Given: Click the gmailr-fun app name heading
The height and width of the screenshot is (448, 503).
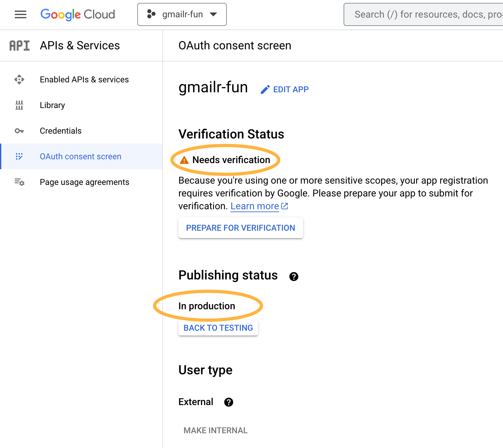Looking at the screenshot, I should click(x=213, y=87).
